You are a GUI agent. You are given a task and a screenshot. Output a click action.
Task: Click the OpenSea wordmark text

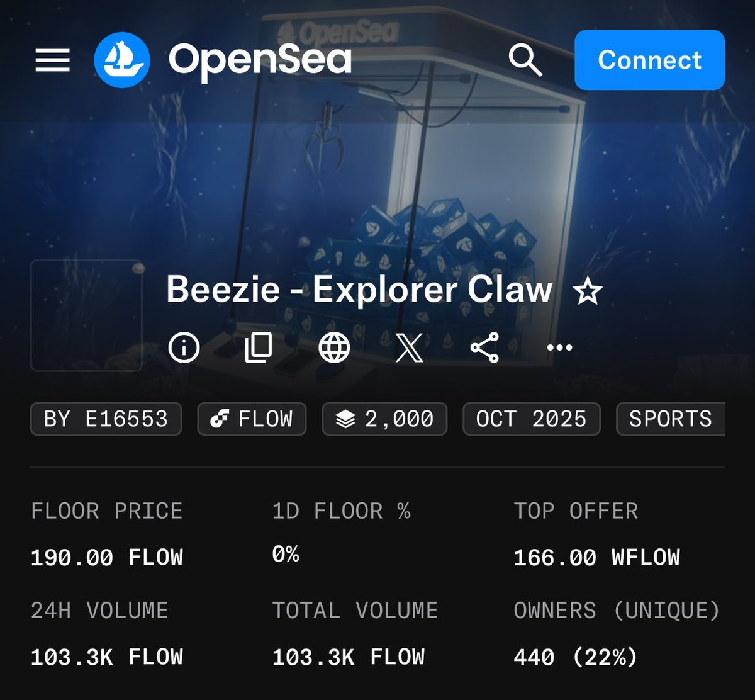click(259, 60)
